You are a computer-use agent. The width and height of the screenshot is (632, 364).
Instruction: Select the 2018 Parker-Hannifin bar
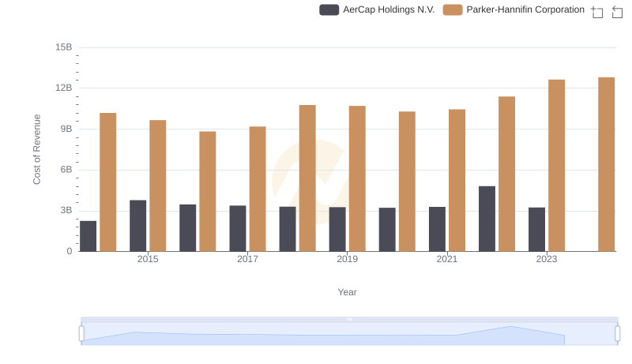coord(307,178)
